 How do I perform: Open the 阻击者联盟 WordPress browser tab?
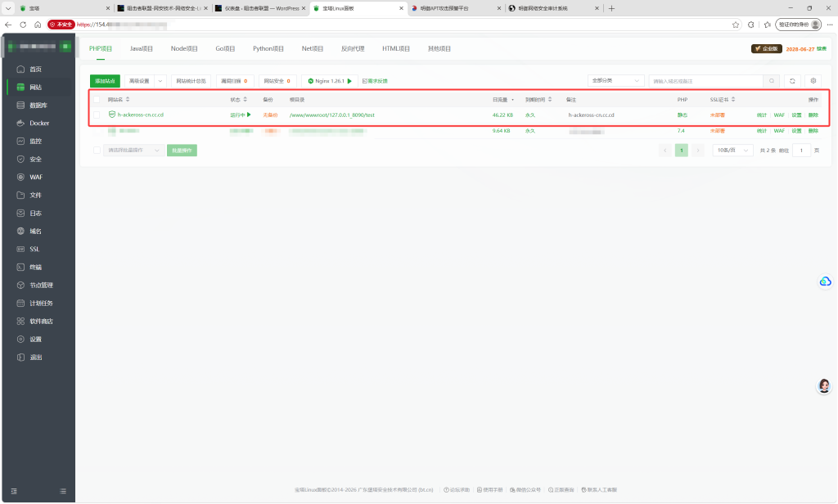[x=259, y=8]
